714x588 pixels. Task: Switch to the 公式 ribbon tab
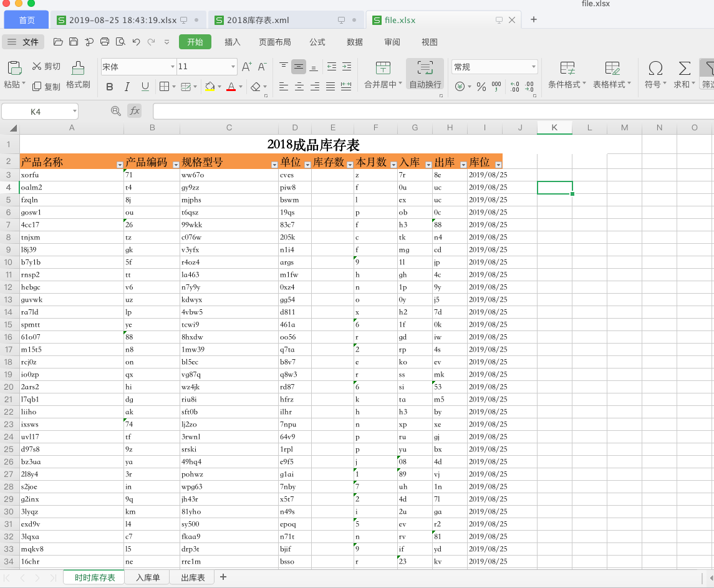point(317,42)
